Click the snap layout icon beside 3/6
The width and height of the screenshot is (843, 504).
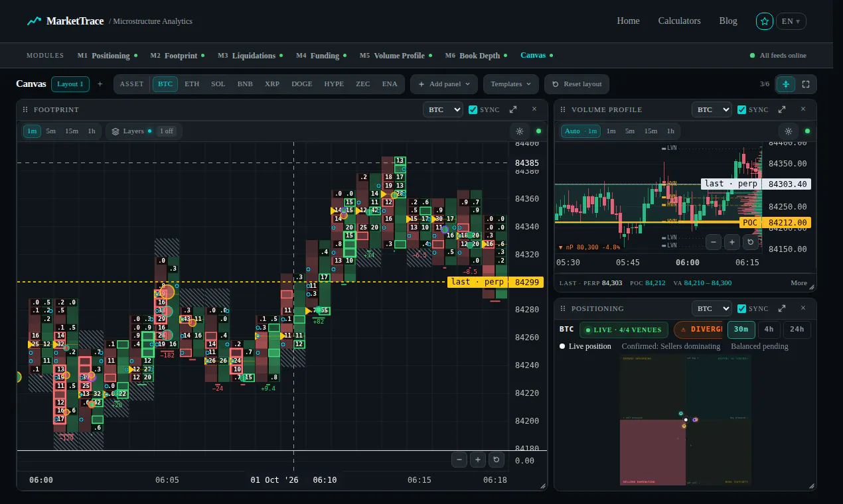pyautogui.click(x=786, y=84)
